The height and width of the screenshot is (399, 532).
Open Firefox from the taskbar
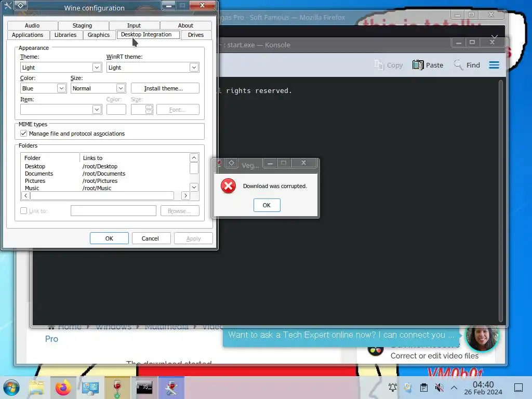63,388
